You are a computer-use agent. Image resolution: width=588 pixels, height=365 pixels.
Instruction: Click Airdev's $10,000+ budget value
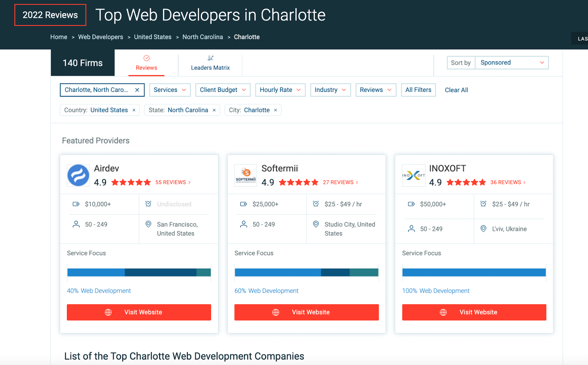[98, 204]
